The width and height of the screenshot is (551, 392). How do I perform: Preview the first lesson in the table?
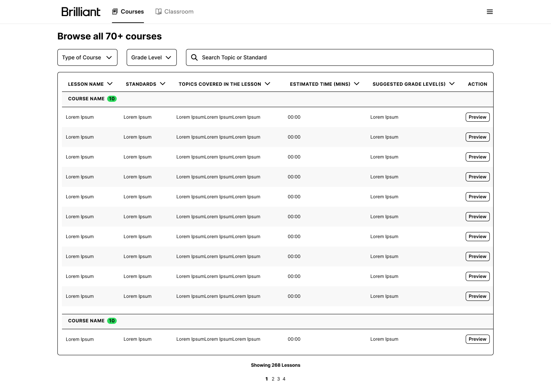point(478,117)
